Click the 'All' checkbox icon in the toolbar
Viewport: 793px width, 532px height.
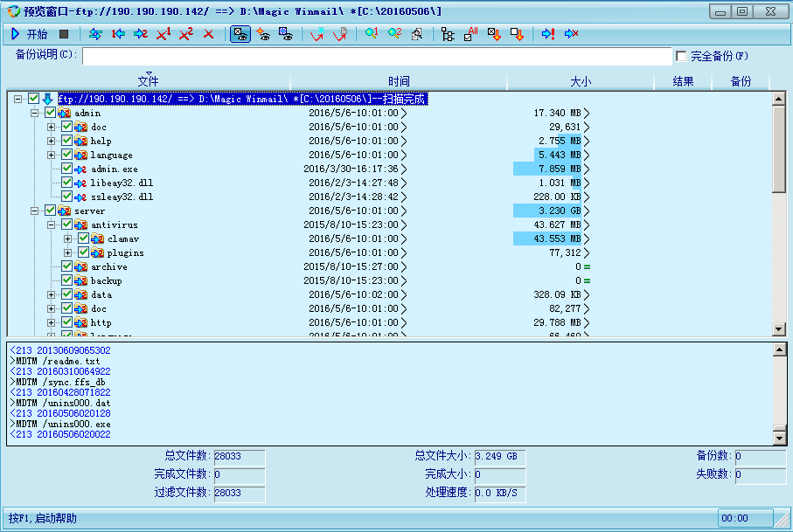click(x=470, y=34)
